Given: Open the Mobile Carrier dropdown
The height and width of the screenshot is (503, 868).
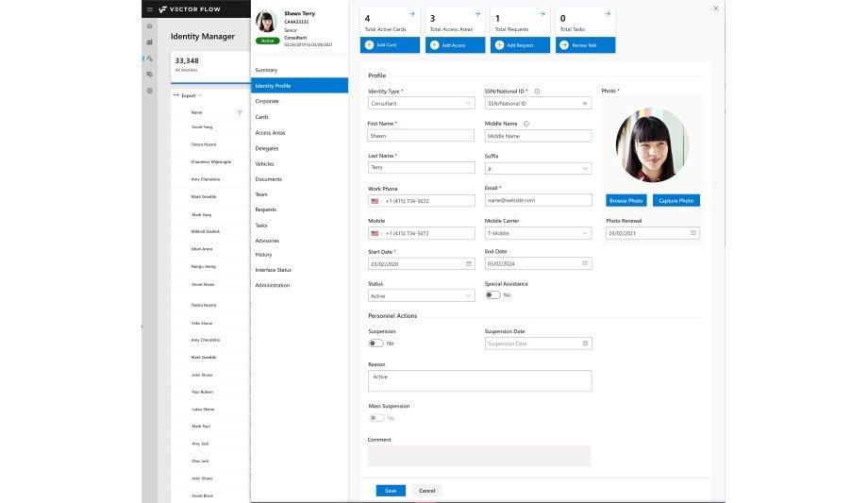Looking at the screenshot, I should [x=585, y=232].
